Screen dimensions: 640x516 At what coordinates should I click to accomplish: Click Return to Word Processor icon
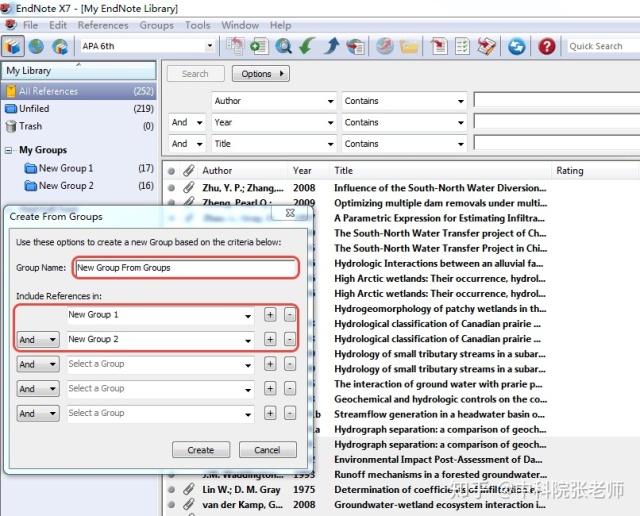pyautogui.click(x=487, y=46)
